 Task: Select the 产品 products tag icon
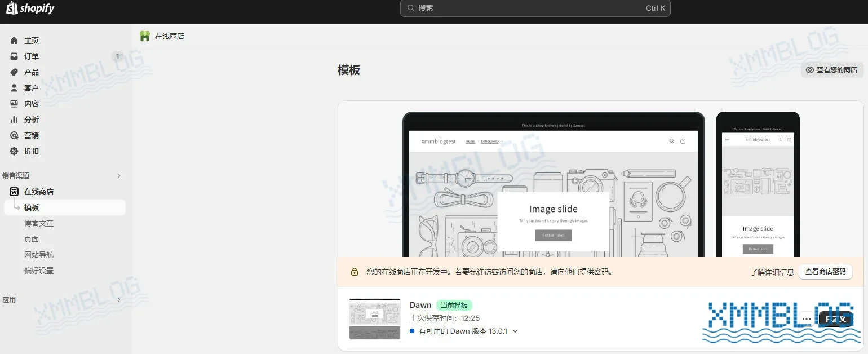tap(14, 72)
